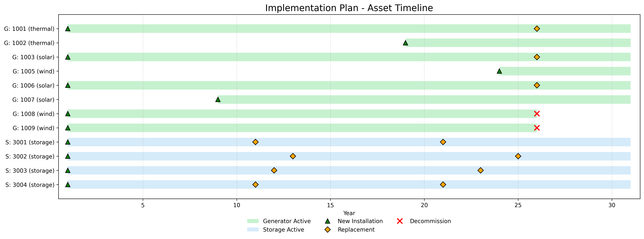
Task: Click S: 3003 storage first replacement diamond
Action: [x=274, y=171]
